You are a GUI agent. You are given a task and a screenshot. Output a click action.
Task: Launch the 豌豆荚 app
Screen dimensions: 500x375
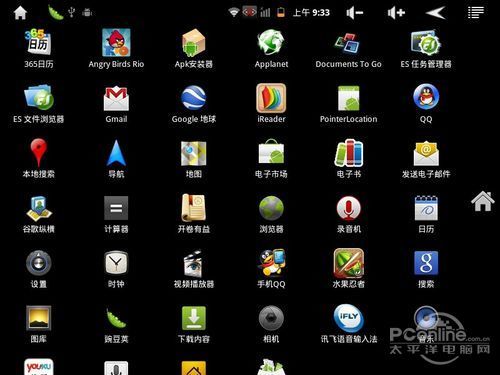point(116,319)
